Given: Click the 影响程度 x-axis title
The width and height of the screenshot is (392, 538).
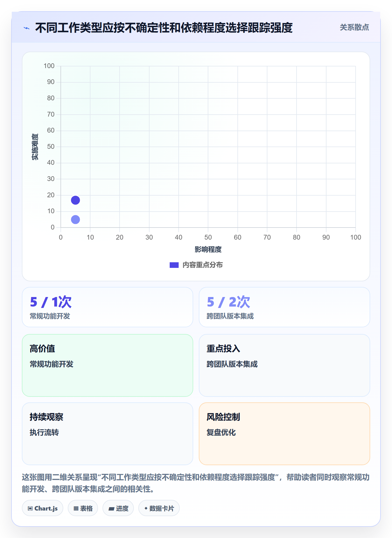Looking at the screenshot, I should pos(208,249).
